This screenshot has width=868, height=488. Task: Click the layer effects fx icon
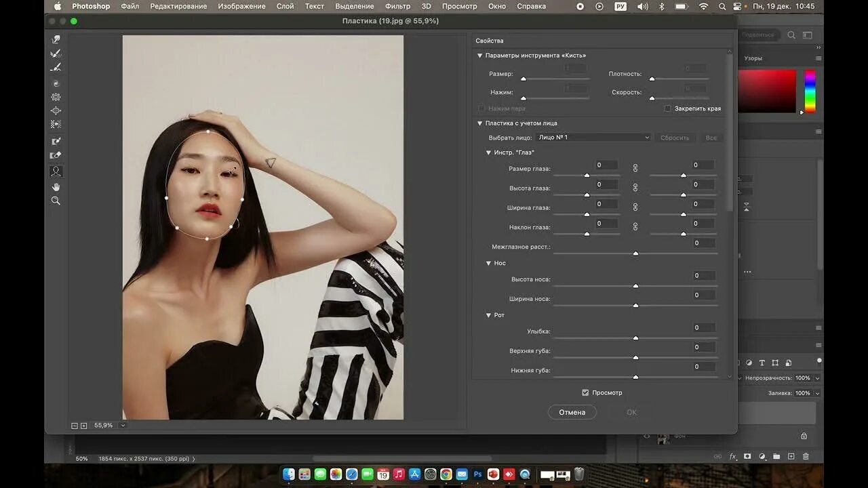[732, 457]
